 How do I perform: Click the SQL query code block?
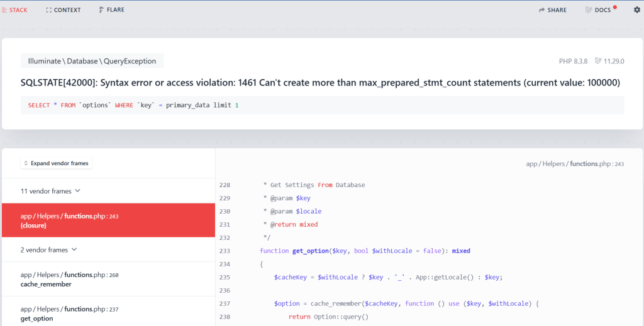click(x=323, y=105)
